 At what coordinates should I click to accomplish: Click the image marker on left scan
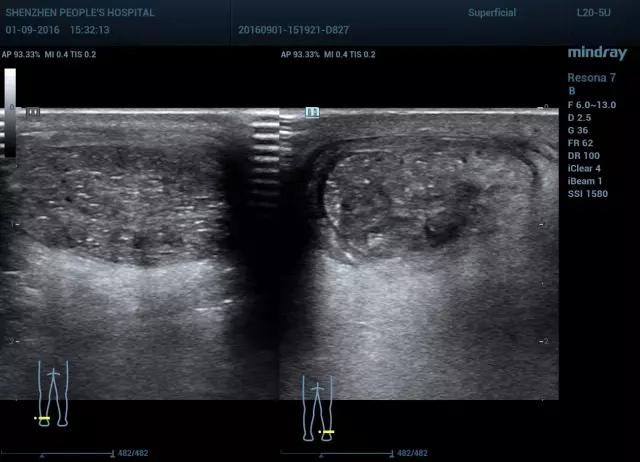click(33, 114)
